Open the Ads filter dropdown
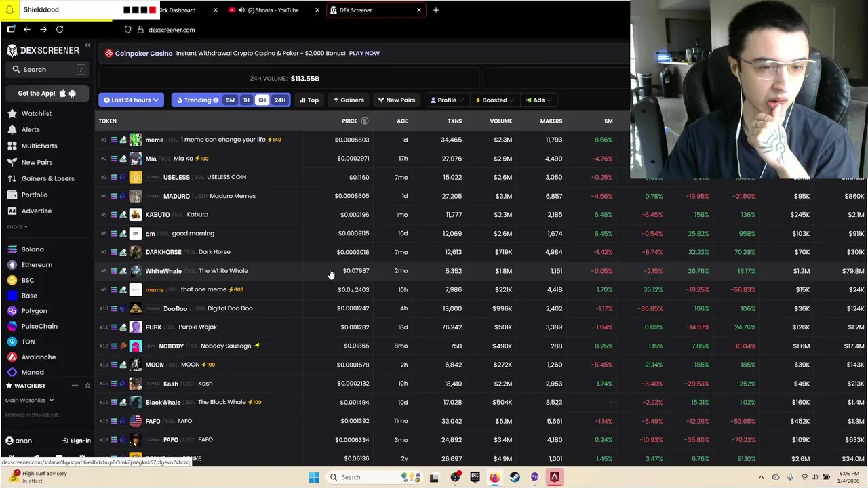 click(538, 100)
